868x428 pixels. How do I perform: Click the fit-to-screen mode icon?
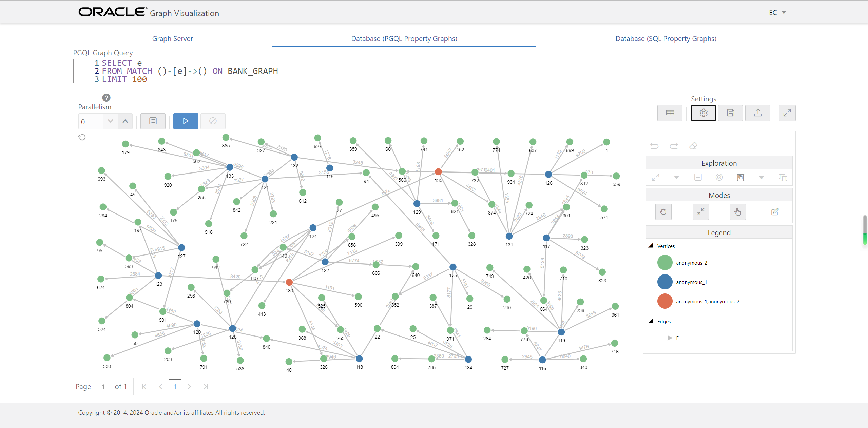700,212
